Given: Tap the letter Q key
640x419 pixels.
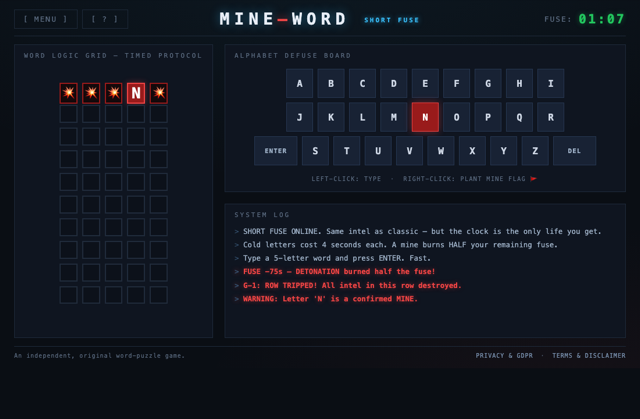Looking at the screenshot, I should pyautogui.click(x=519, y=117).
